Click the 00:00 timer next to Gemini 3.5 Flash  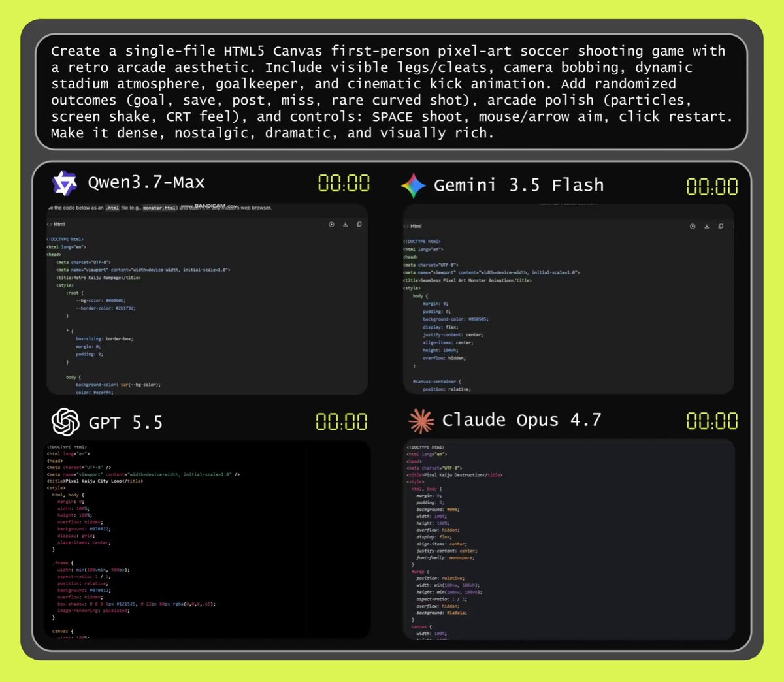(712, 187)
